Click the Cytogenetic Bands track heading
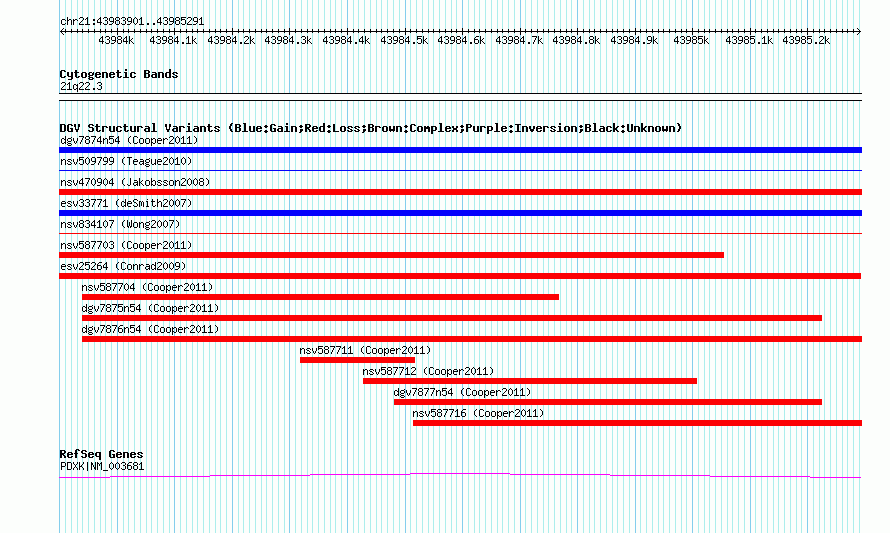Viewport: 890px width, 533px height. click(x=119, y=74)
